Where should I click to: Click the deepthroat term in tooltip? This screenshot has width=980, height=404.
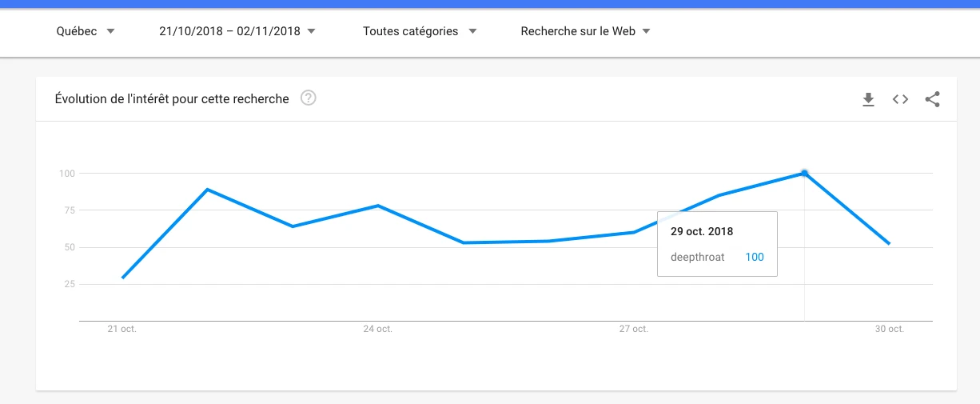point(698,257)
